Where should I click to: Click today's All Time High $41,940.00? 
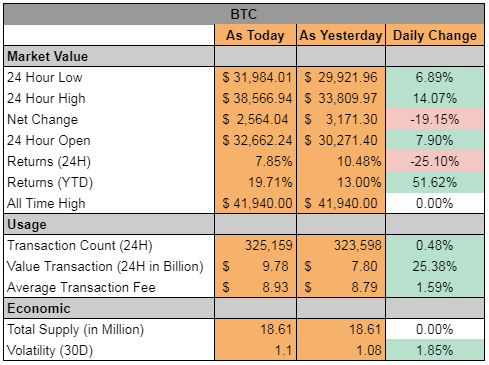255,203
